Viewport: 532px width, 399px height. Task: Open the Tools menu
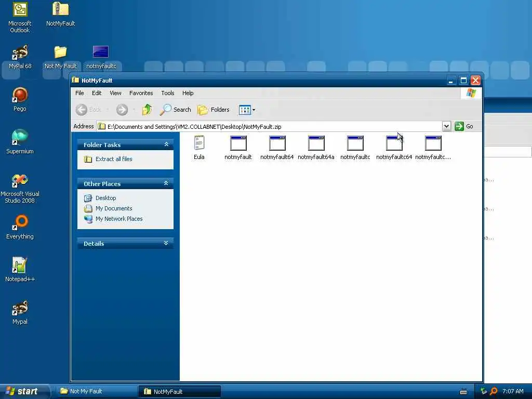click(x=168, y=93)
